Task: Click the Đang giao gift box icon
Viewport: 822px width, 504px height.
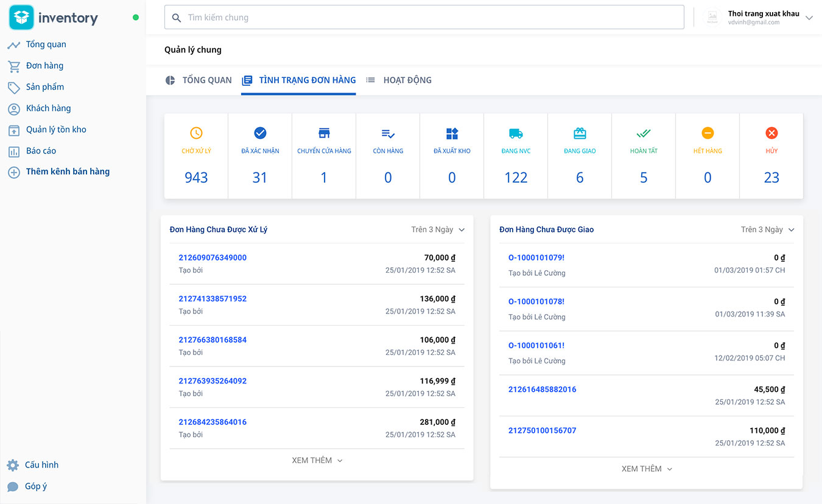Action: [580, 133]
